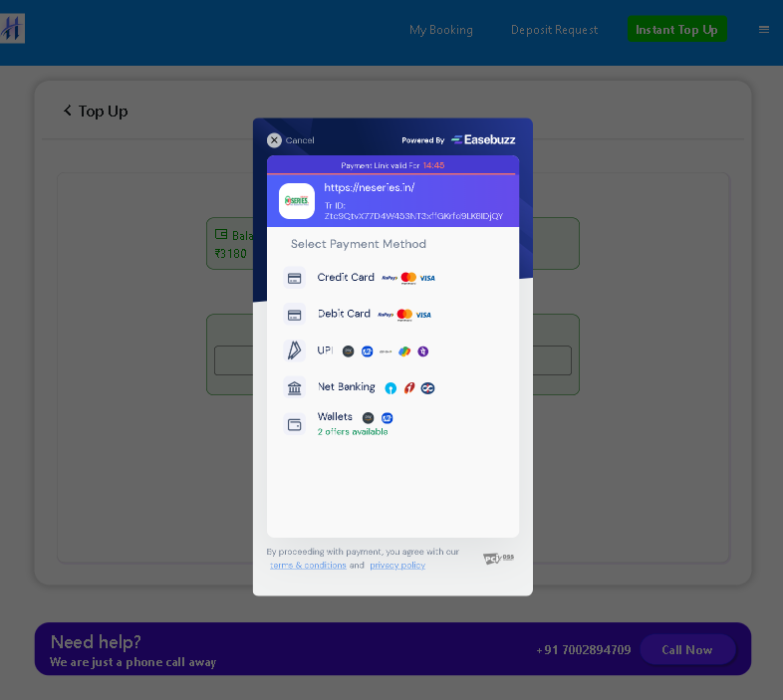Image resolution: width=783 pixels, height=700 pixels.
Task: Click the Cancel X icon in payment popup
Action: pos(274,140)
